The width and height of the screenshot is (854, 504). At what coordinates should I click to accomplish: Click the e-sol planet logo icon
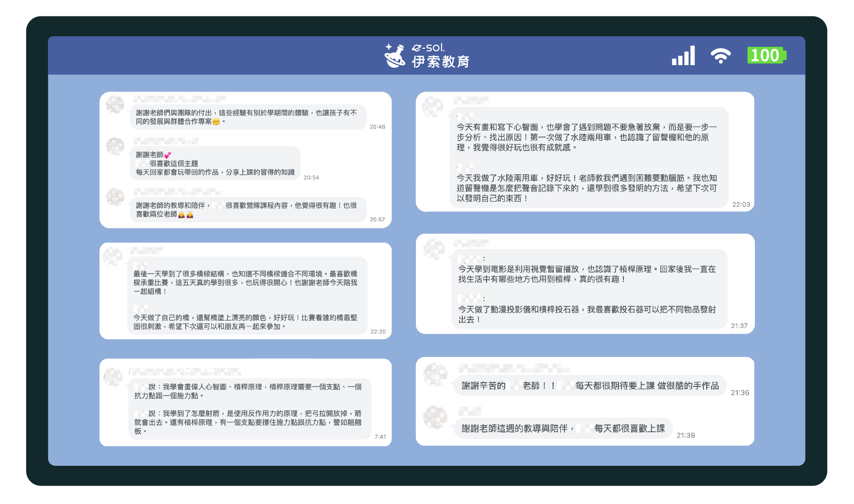395,56
